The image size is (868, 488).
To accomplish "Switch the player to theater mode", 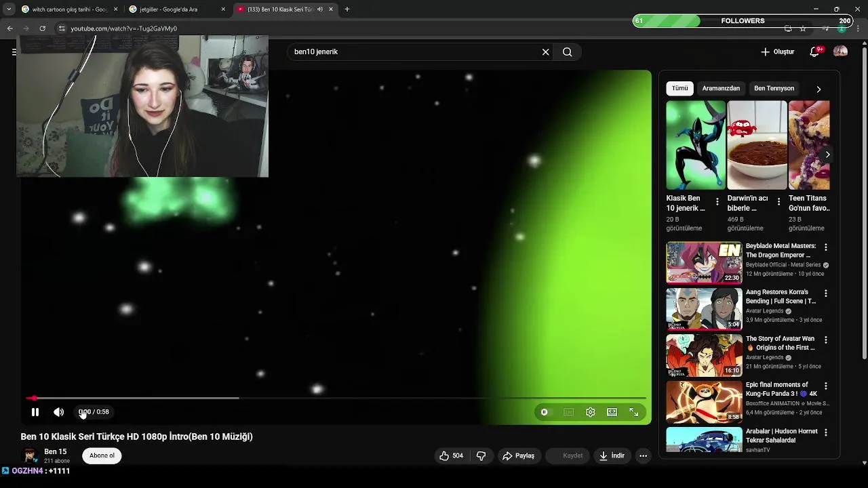I will point(612,412).
